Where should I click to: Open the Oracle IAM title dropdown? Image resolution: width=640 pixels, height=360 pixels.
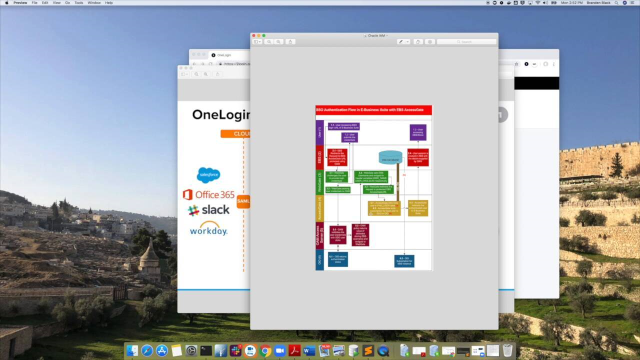pyautogui.click(x=387, y=36)
